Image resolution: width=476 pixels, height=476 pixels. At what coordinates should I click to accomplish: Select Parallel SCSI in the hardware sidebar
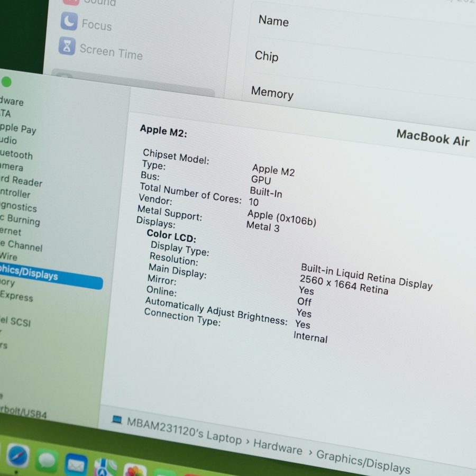click(15, 321)
